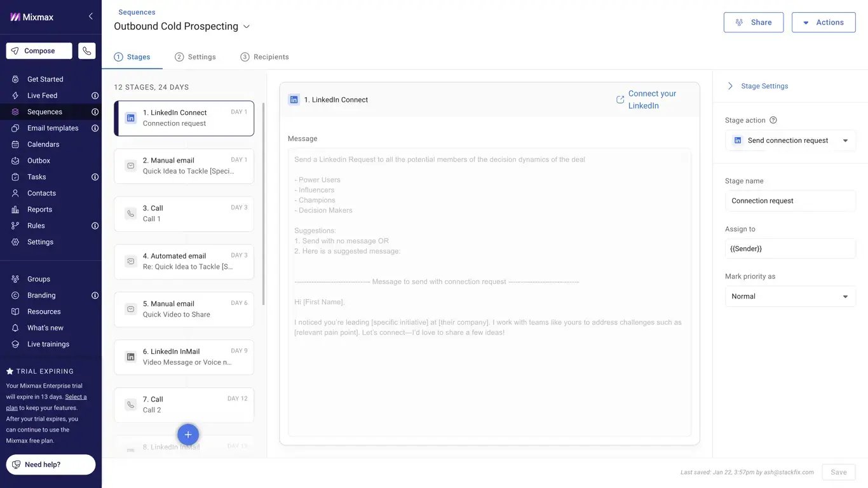868x488 pixels.
Task: Click the Sequences breadcrumb link
Action: (x=137, y=12)
